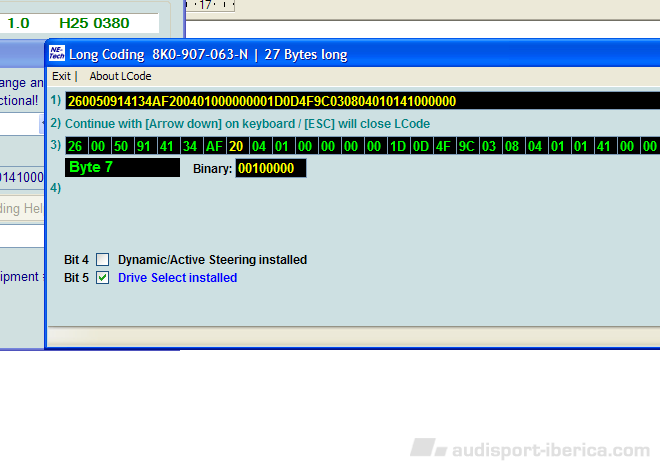Image resolution: width=660 pixels, height=470 pixels.
Task: Select byte cell 04 right after highlighted 20
Action: point(259,146)
